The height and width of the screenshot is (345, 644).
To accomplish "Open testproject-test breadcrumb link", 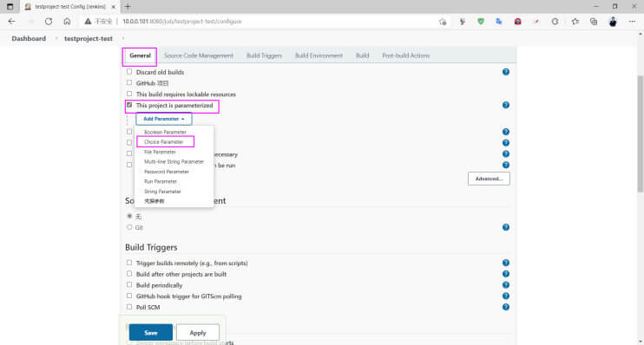I will click(x=89, y=38).
